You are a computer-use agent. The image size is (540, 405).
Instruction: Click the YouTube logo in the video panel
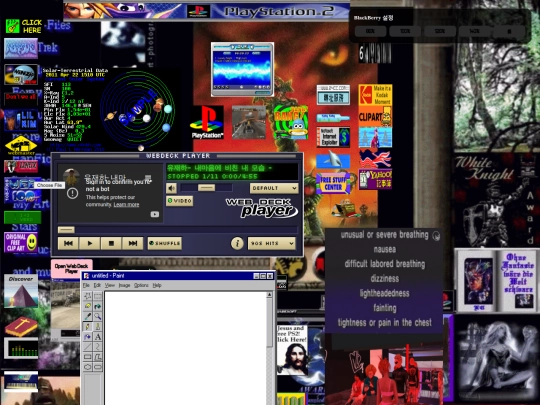click(155, 214)
